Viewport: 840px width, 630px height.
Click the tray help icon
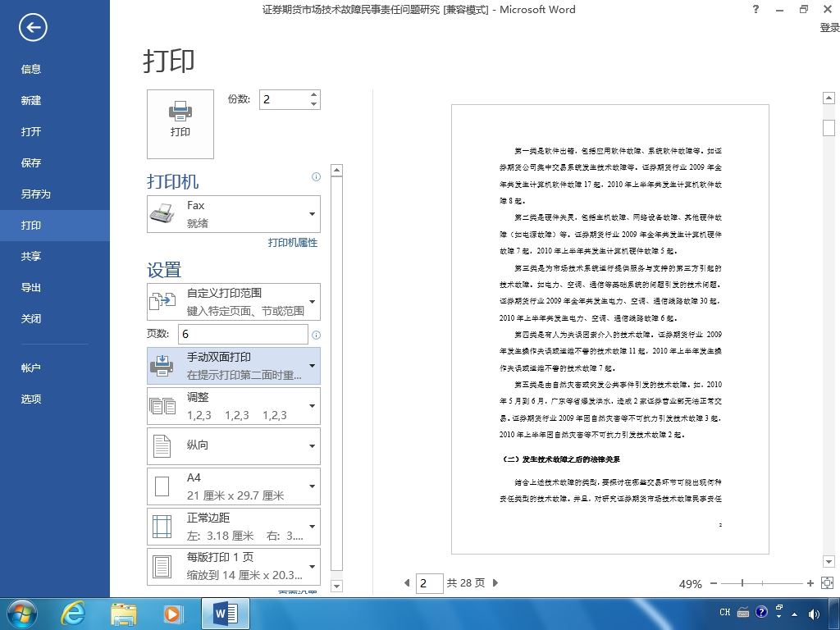click(761, 612)
